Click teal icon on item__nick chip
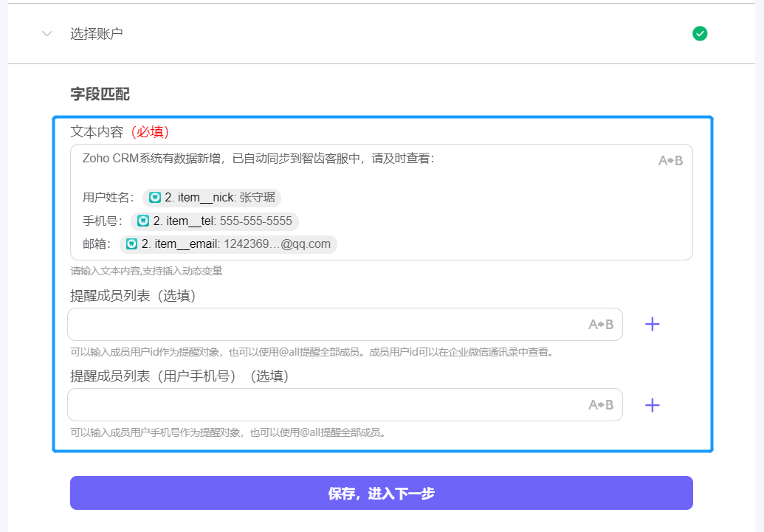This screenshot has width=764, height=532. (x=155, y=197)
